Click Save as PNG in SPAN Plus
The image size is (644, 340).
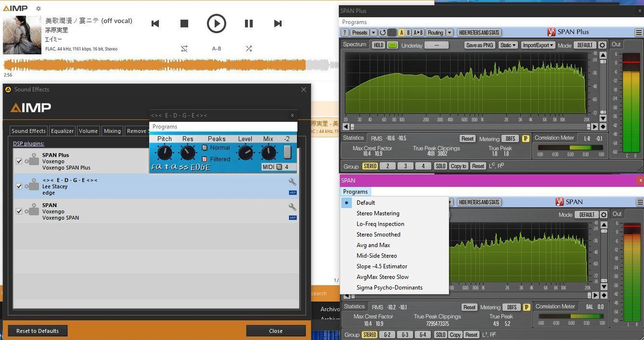tap(480, 45)
